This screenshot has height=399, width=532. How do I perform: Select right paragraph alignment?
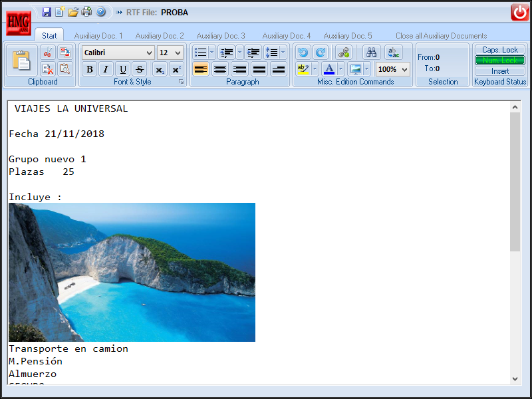click(239, 69)
